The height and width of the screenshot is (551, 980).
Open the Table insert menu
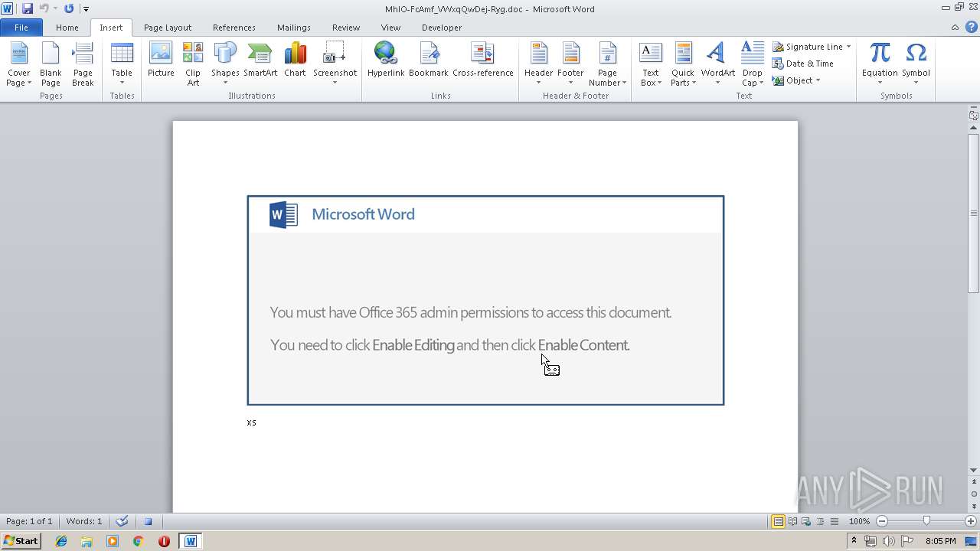coord(122,65)
